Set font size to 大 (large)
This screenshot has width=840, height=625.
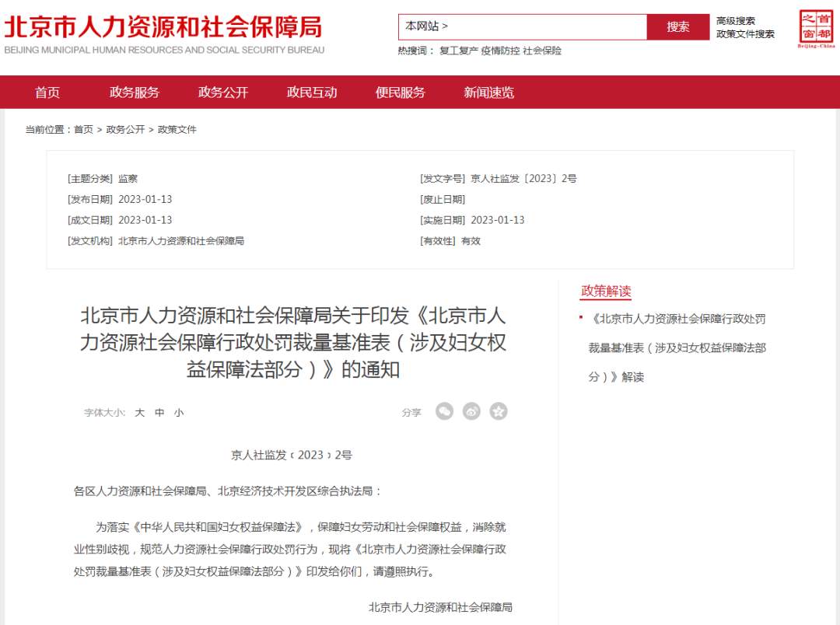point(140,413)
